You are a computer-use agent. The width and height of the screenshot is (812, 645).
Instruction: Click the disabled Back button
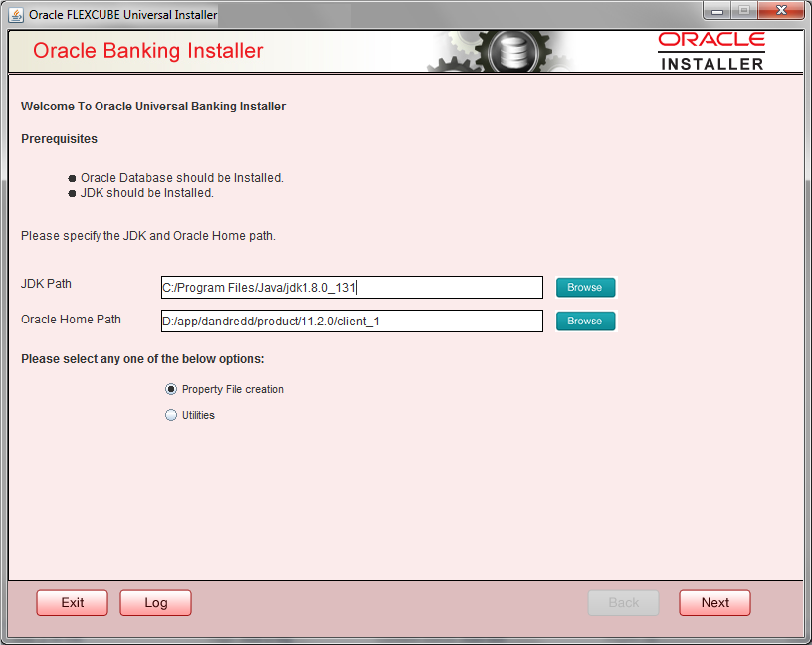(623, 602)
